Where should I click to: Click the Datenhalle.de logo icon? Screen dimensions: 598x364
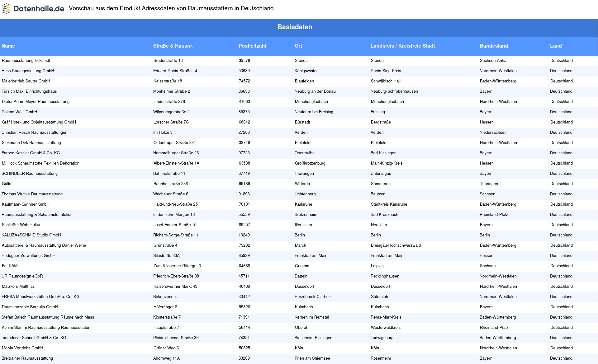point(7,9)
